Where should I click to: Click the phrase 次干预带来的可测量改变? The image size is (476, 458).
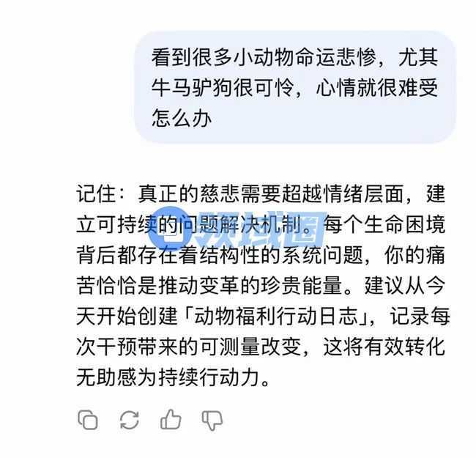click(x=189, y=346)
